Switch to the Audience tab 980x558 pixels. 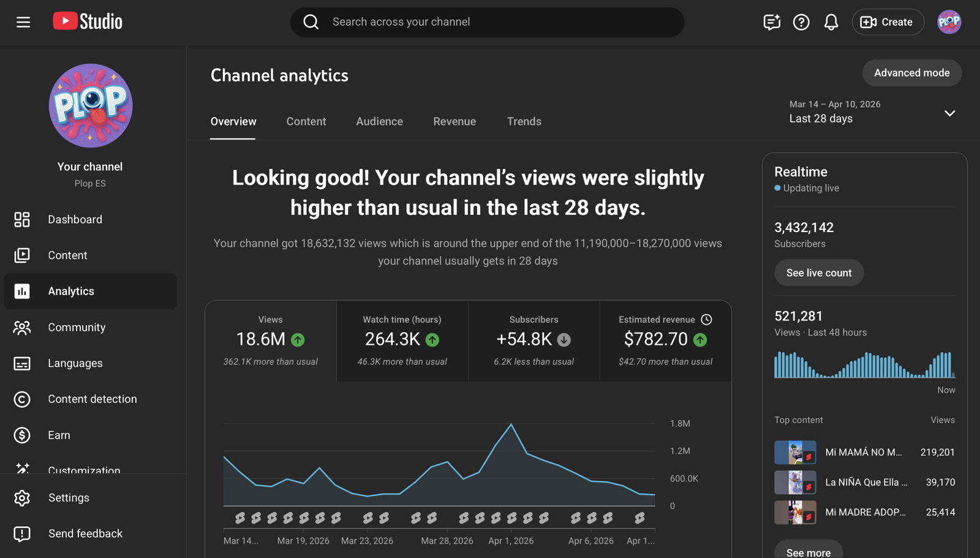(x=379, y=121)
